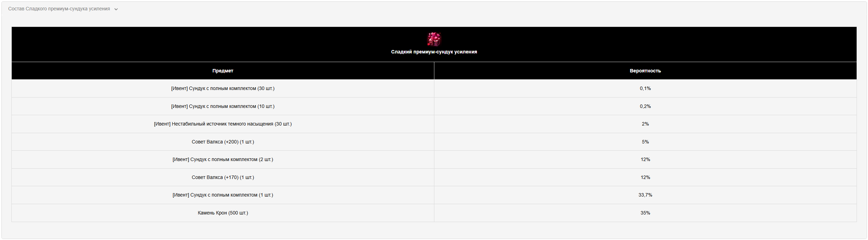Viewport: 868px width, 240px height.
Task: Click the 'Сладкий премиум-сундук усиления' table title
Action: click(434, 52)
